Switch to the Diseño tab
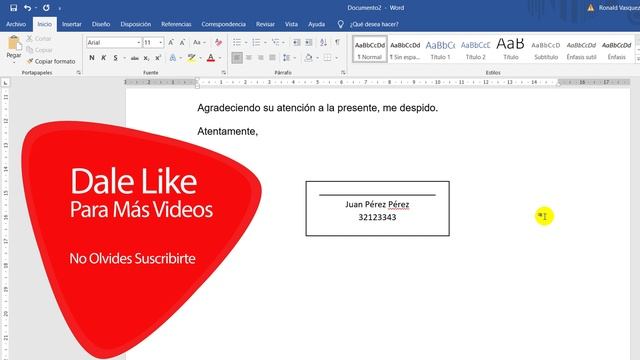This screenshot has width=640, height=360. 101,24
